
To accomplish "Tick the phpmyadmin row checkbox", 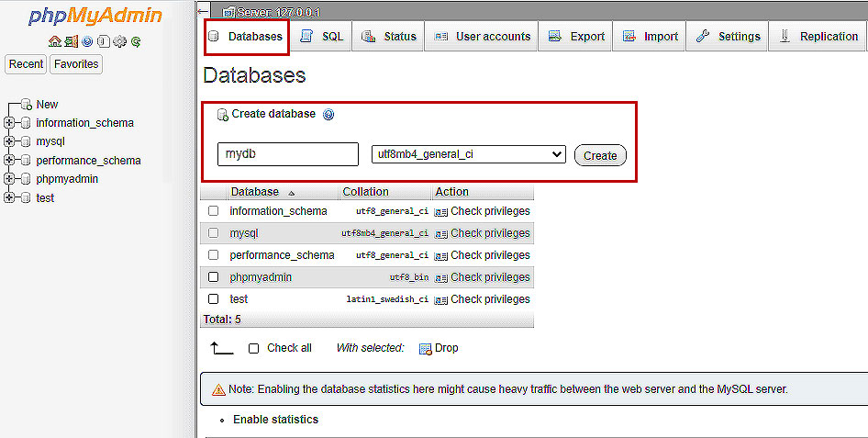I will 213,277.
